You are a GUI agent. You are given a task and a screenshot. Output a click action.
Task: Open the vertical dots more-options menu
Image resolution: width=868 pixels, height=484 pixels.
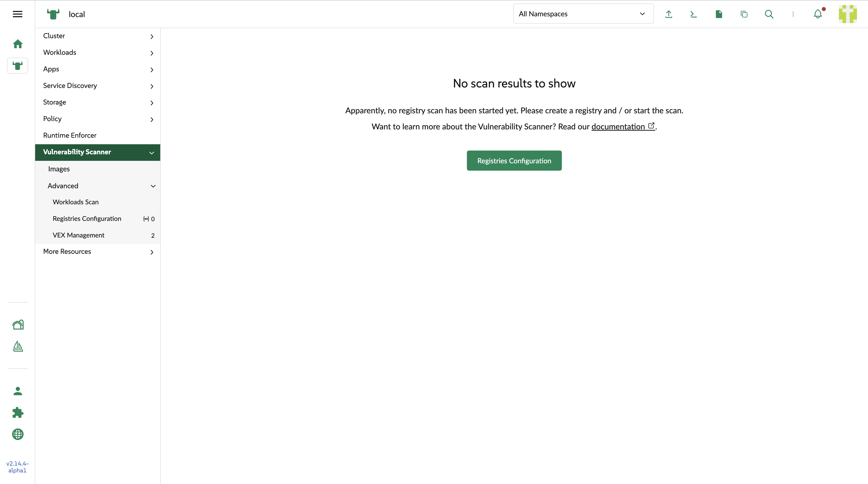(x=793, y=14)
